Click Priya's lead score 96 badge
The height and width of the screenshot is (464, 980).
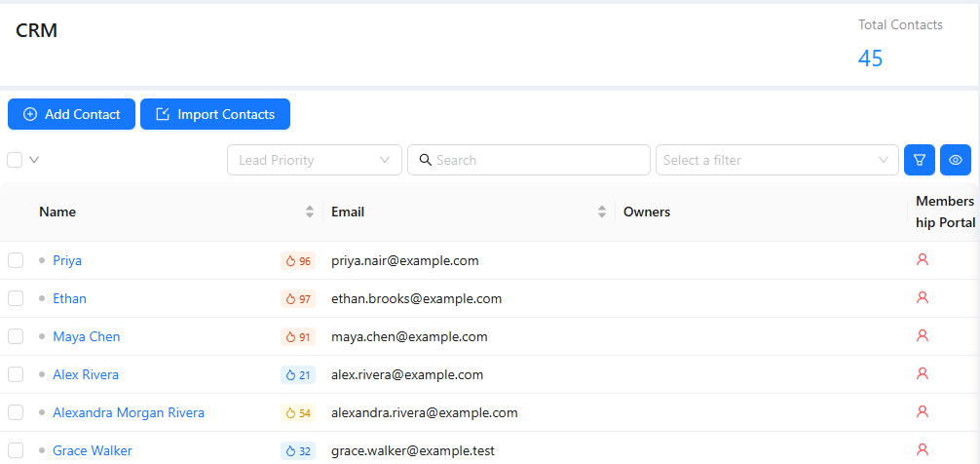point(298,261)
